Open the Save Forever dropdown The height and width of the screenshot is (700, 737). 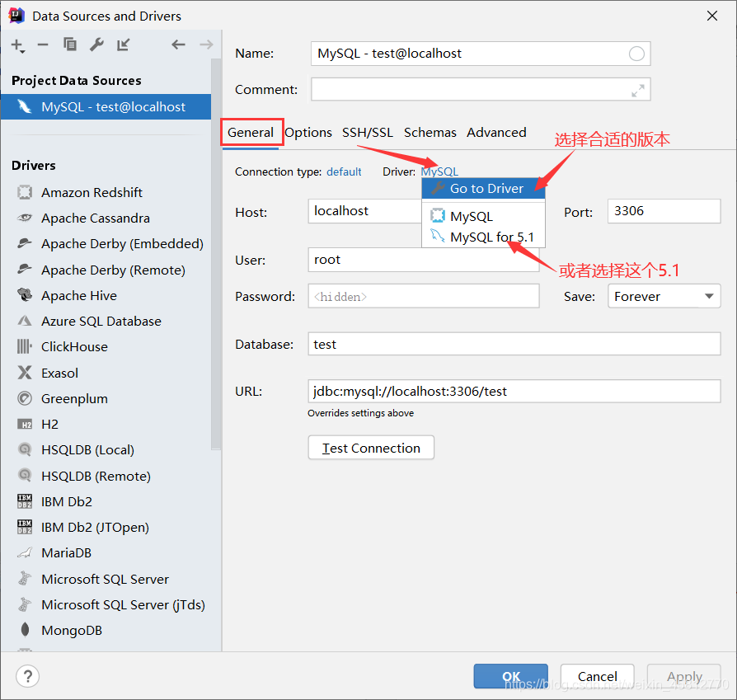pyautogui.click(x=664, y=296)
